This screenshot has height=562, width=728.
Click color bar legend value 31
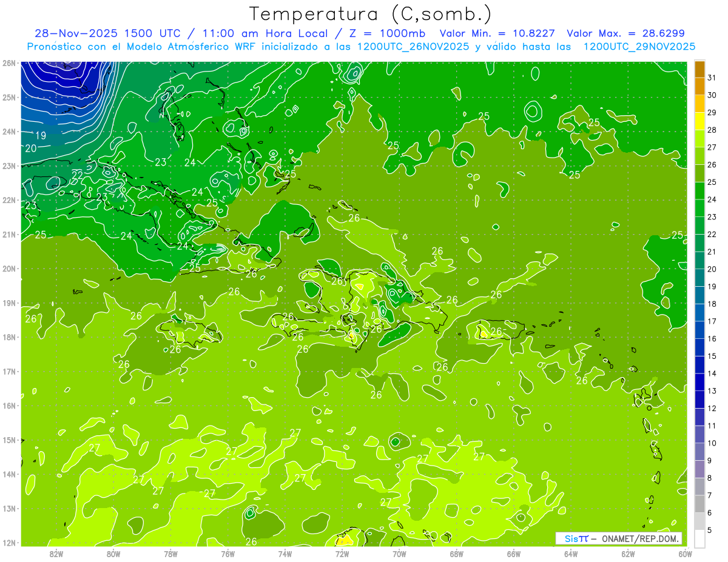click(x=712, y=77)
